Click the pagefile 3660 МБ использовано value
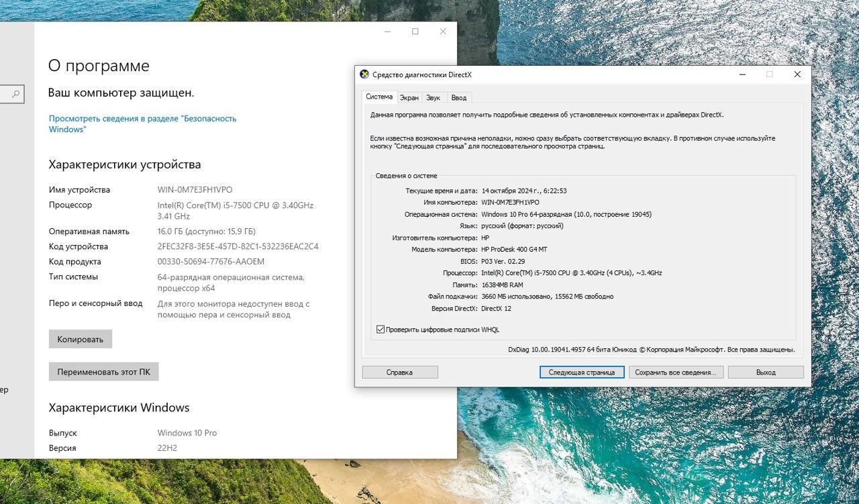Screen dimensions: 859x504 point(547,297)
